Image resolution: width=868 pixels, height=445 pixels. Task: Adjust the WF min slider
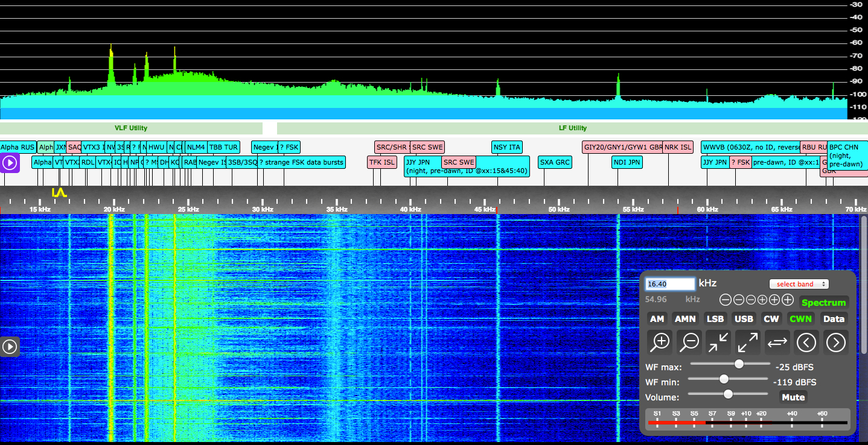pyautogui.click(x=729, y=379)
